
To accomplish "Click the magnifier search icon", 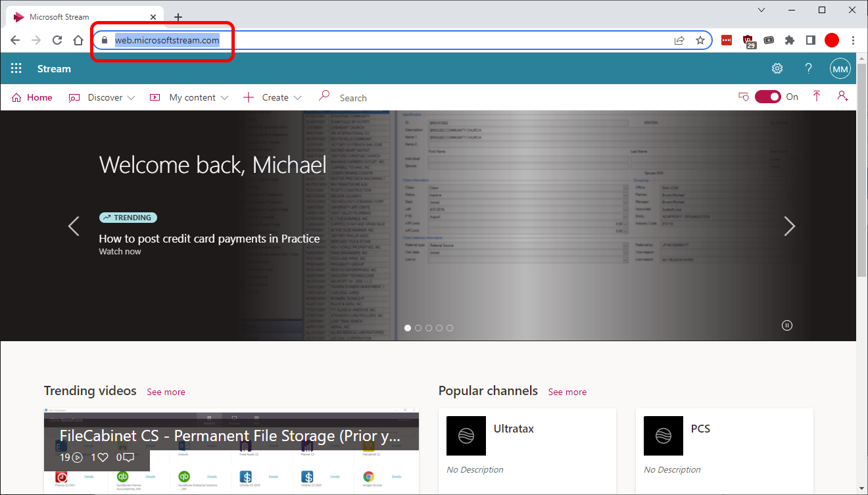I will (324, 96).
